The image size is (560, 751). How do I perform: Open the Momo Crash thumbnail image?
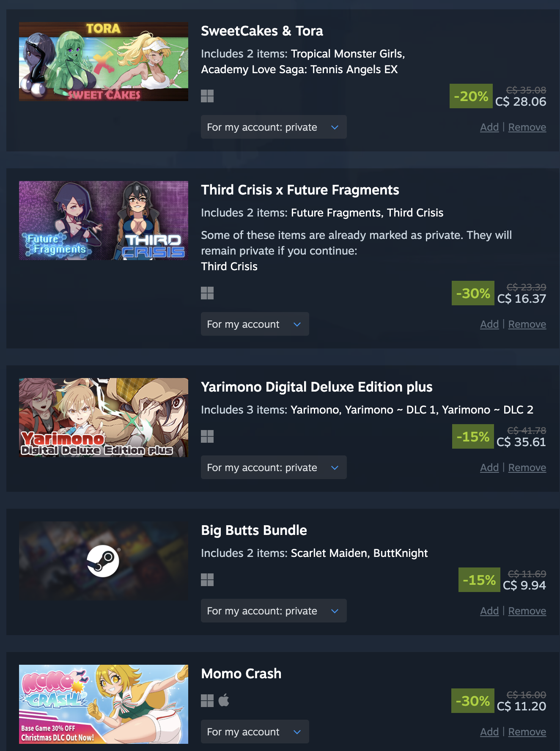pyautogui.click(x=104, y=704)
